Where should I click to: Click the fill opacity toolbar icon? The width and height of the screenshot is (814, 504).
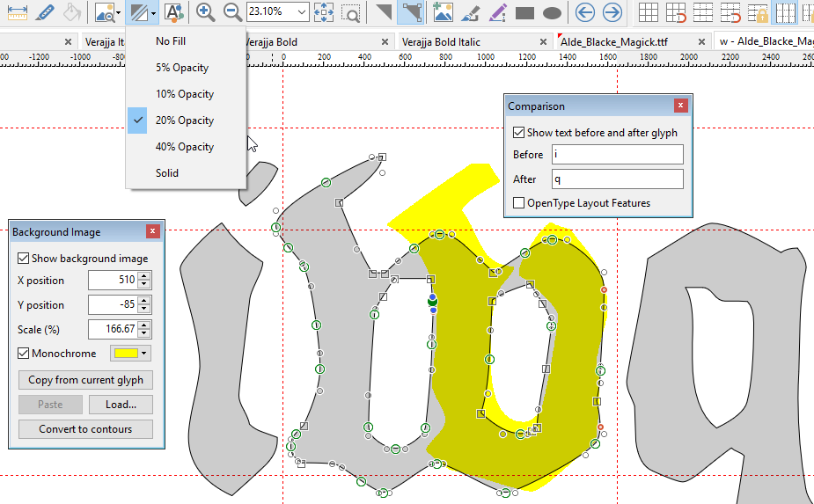pos(139,12)
